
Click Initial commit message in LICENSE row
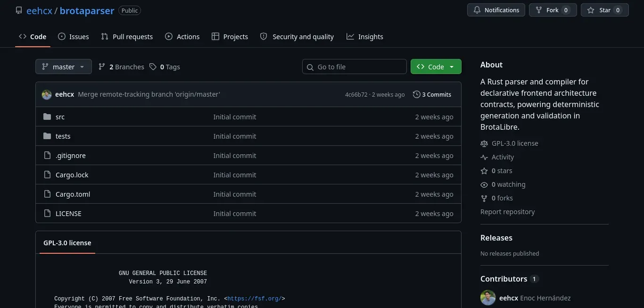click(235, 213)
